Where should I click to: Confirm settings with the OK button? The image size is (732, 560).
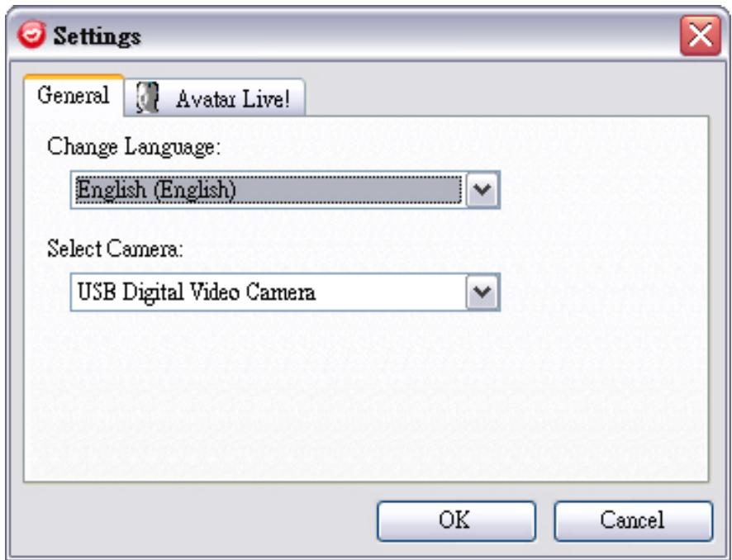click(456, 521)
